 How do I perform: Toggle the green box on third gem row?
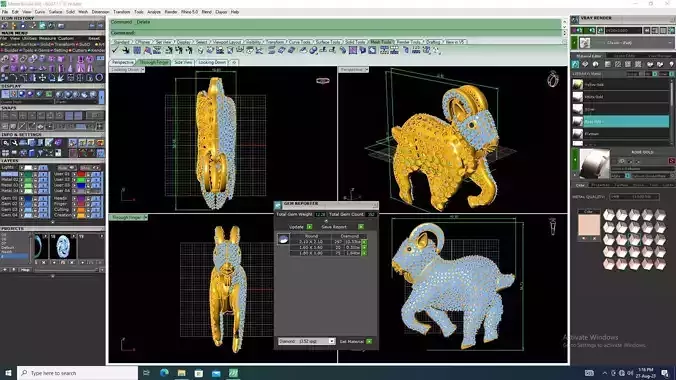364,253
